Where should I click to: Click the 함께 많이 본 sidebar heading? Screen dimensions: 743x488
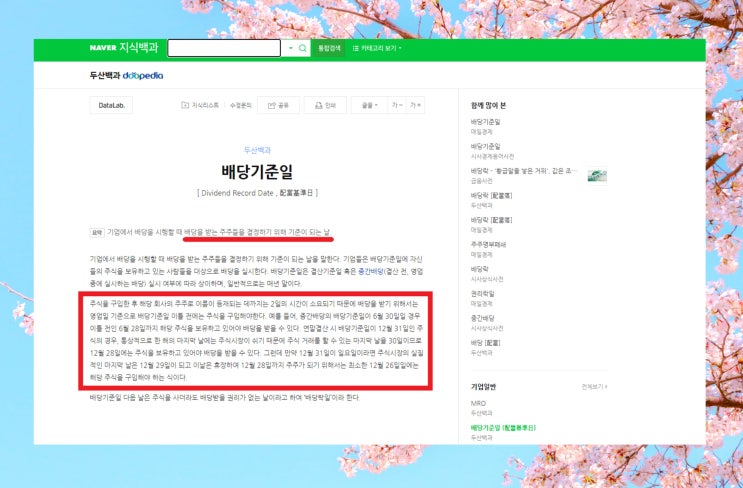click(x=488, y=105)
